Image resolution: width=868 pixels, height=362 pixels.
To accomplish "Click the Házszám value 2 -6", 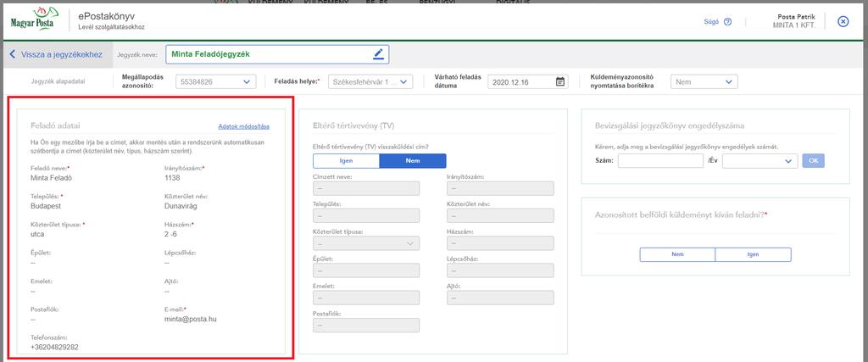I will (x=171, y=234).
